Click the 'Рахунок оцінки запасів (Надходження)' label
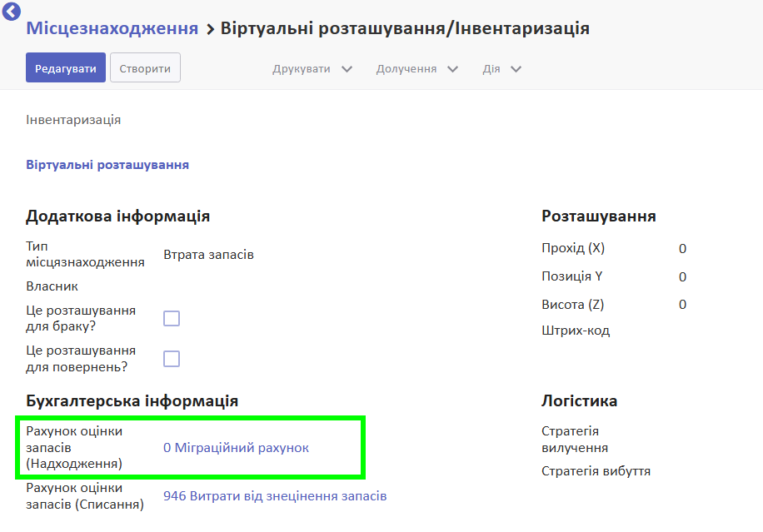The width and height of the screenshot is (763, 532). pyautogui.click(x=74, y=447)
